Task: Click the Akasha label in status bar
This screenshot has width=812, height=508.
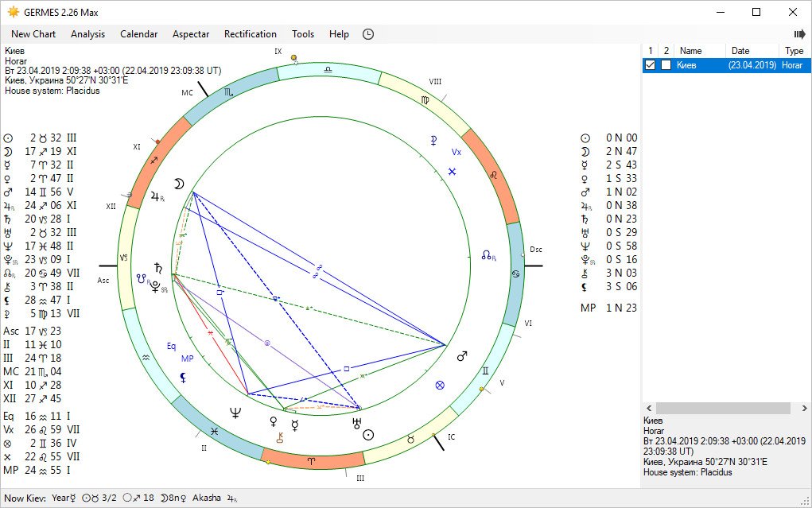Action: point(205,499)
